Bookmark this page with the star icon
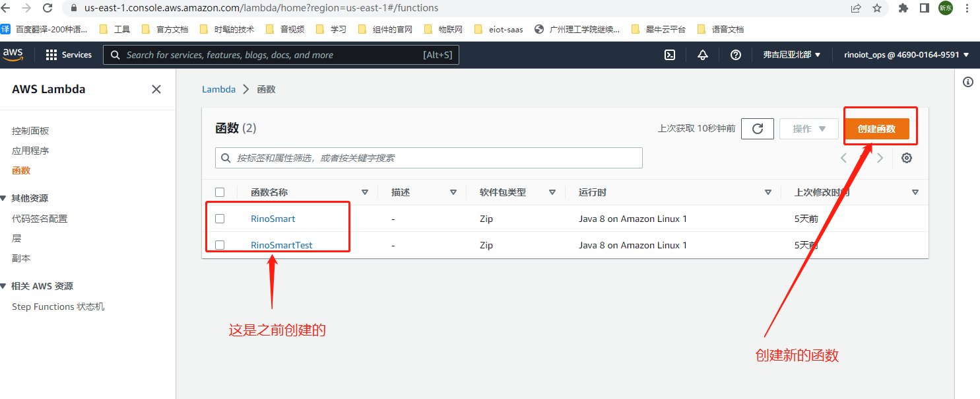Viewport: 980px width, 399px height. tap(877, 8)
